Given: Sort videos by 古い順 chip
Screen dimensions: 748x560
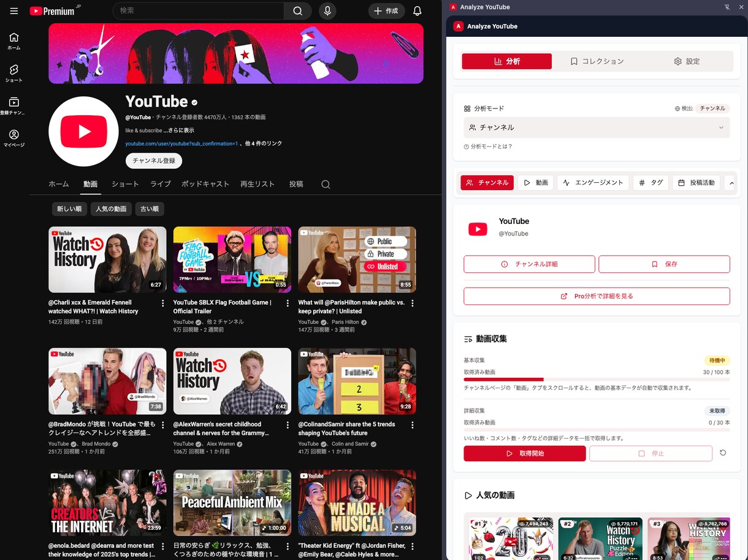Looking at the screenshot, I should click(150, 209).
